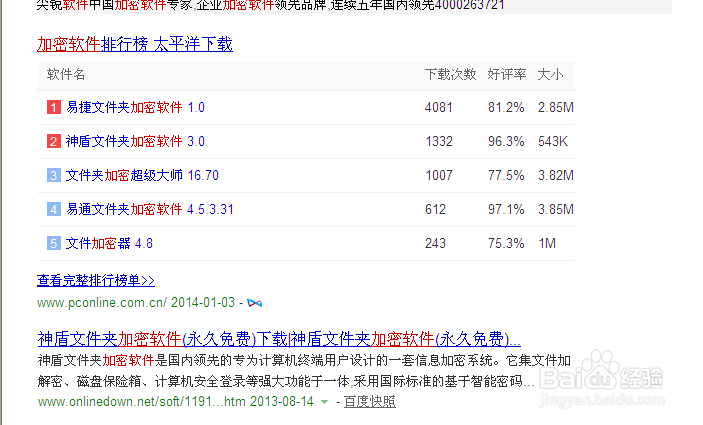Click the blue rank 3 badge
This screenshot has width=703, height=425.
54,175
